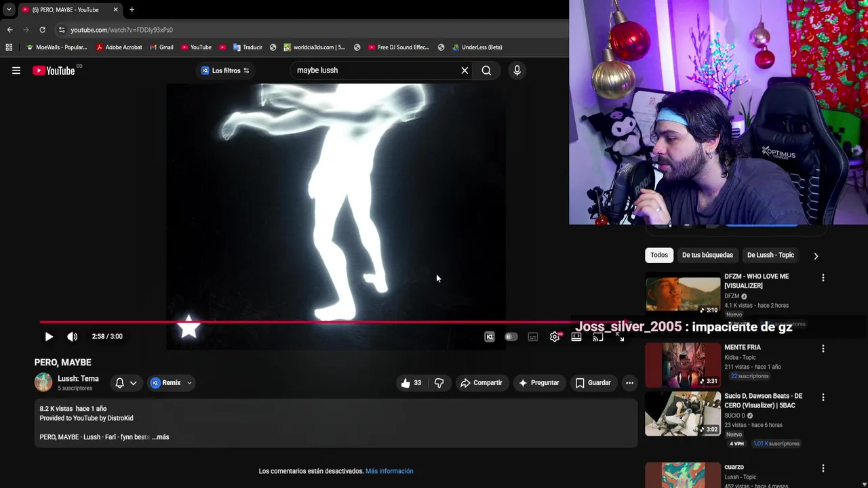This screenshot has width=868, height=488.
Task: Toggle autoplay switch in player
Action: [511, 337]
